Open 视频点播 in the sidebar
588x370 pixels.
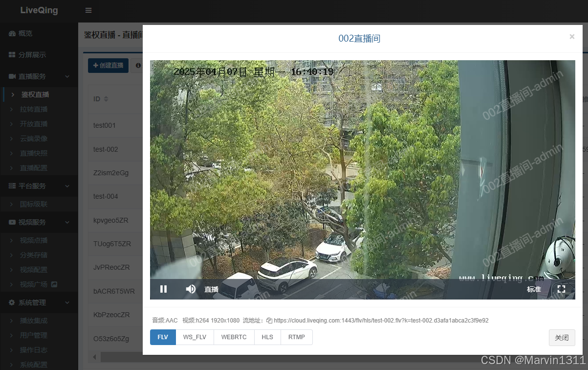pos(39,240)
